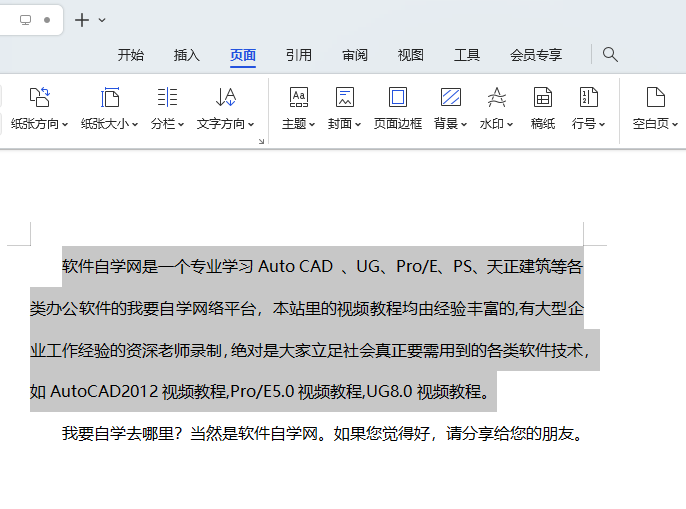Click the text 我要自学去哪里？
This screenshot has height=509, width=686.
coord(122,434)
